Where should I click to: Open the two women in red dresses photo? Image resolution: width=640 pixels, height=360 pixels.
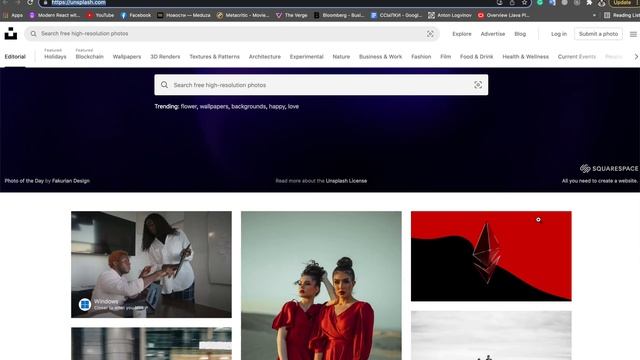click(x=321, y=285)
